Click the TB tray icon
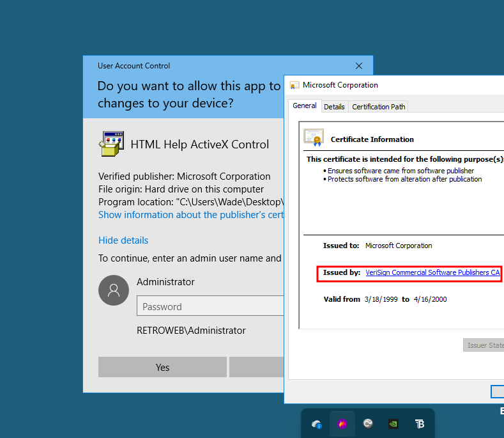This screenshot has width=504, height=438. tap(420, 423)
